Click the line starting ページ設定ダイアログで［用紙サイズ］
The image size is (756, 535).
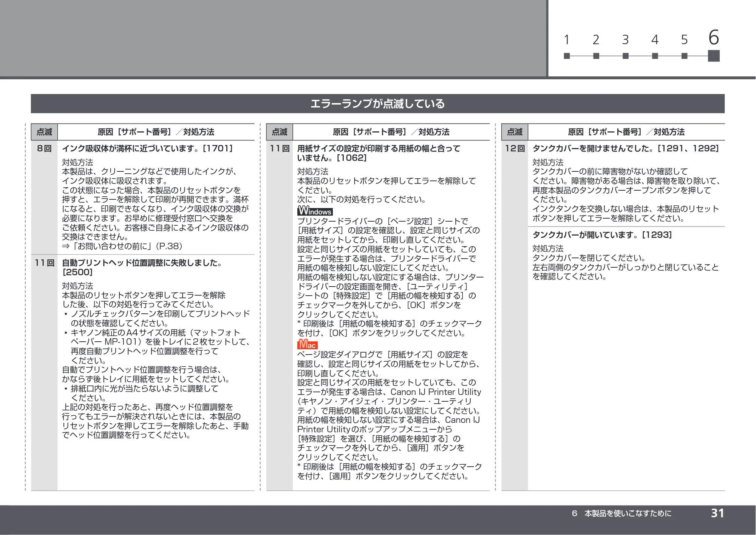click(382, 355)
